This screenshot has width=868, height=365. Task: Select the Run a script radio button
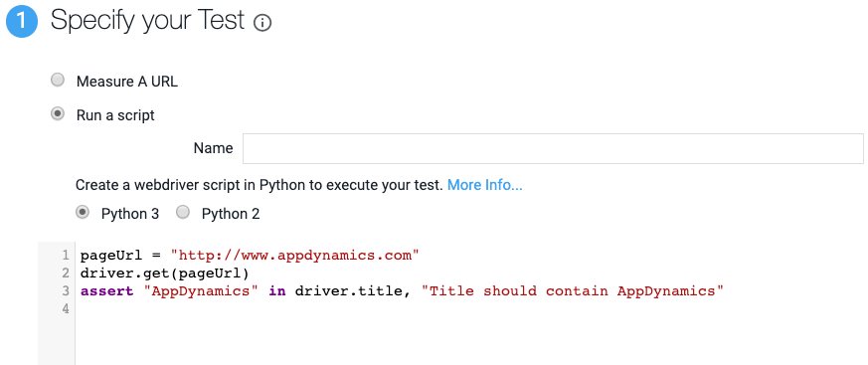[x=57, y=113]
